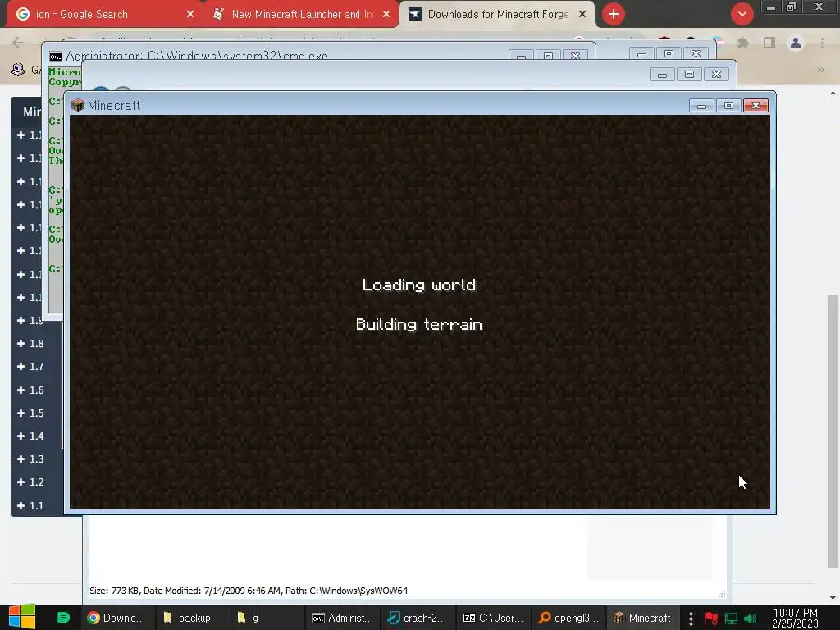The height and width of the screenshot is (630, 840).
Task: Show hidden tray icons (three dots)
Action: click(691, 619)
